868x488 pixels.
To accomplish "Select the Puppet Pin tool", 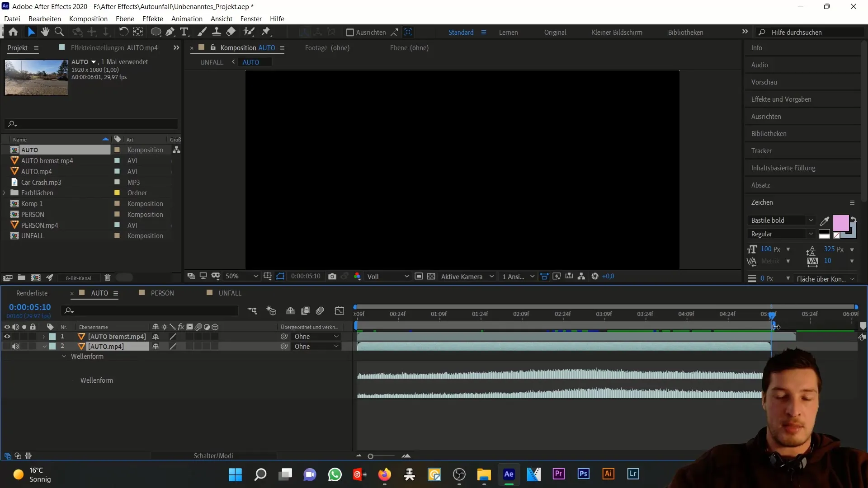I will click(266, 32).
